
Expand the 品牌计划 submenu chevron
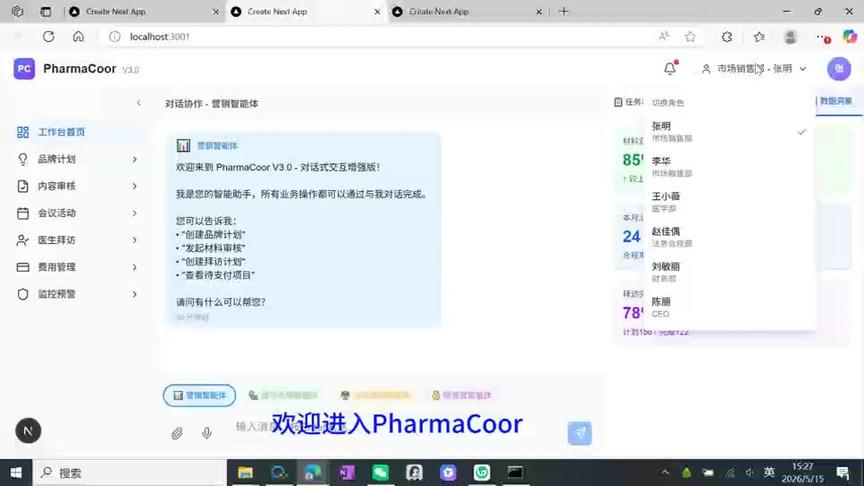click(x=134, y=159)
